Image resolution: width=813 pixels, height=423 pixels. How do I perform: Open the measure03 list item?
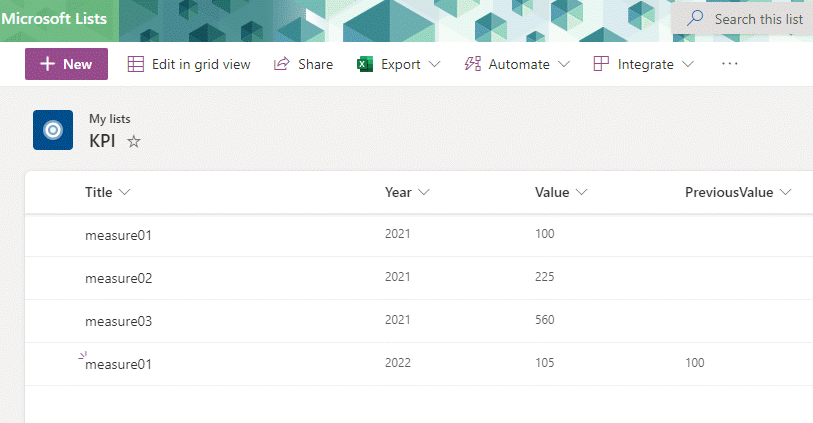pyautogui.click(x=118, y=321)
